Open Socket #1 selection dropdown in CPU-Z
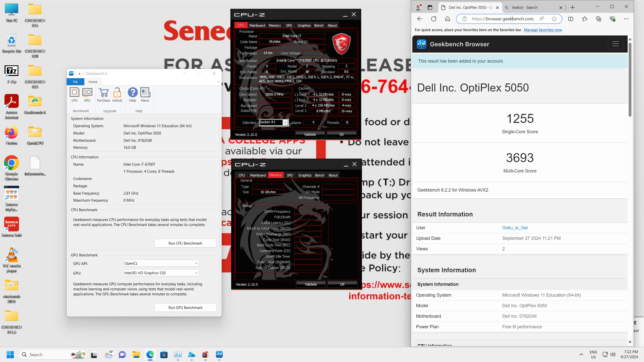This screenshot has height=362, width=644. coord(285,122)
